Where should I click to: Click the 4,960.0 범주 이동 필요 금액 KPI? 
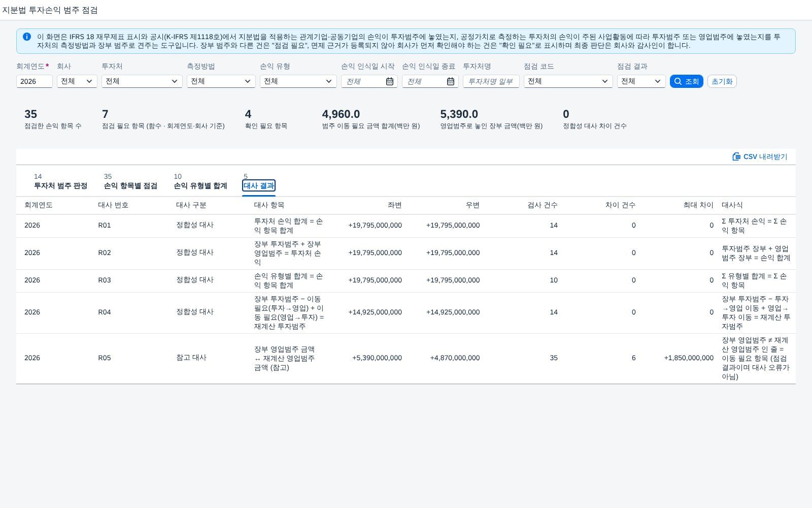coord(341,114)
